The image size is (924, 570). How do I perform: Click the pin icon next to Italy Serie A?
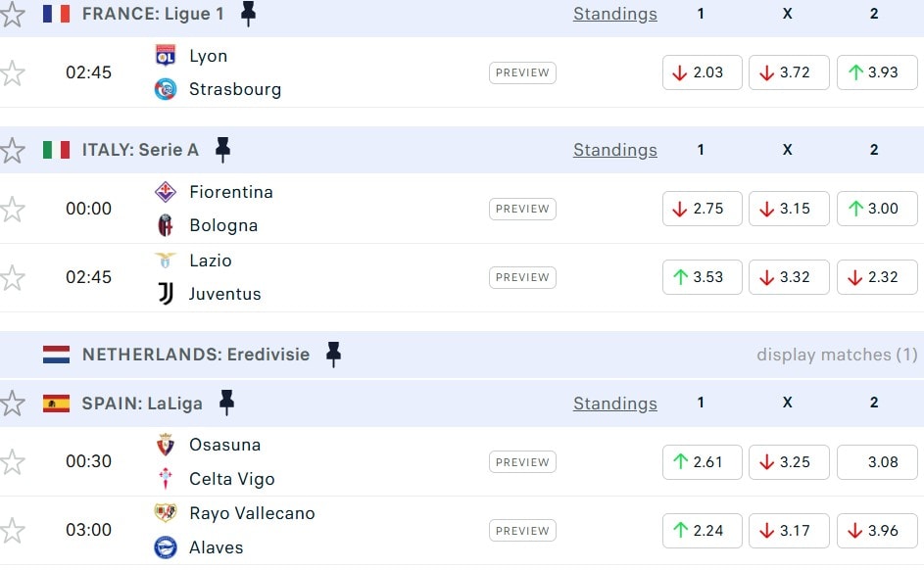click(x=222, y=150)
